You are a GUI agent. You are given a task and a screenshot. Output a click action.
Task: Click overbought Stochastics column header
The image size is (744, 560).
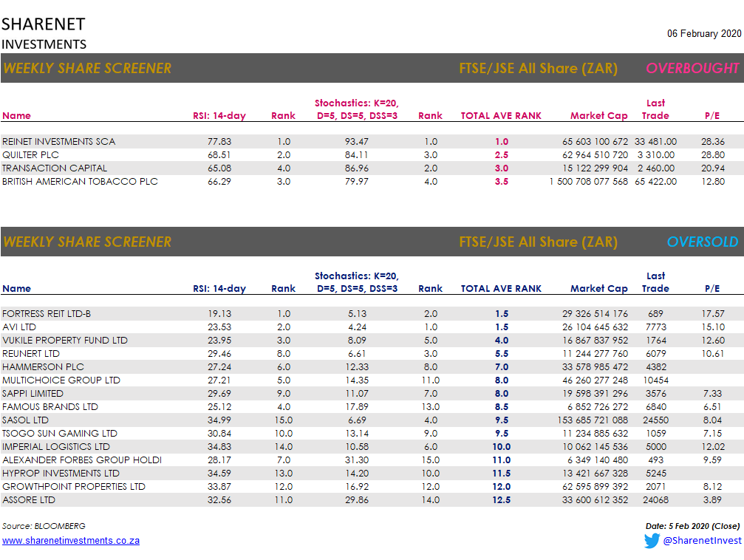point(357,109)
